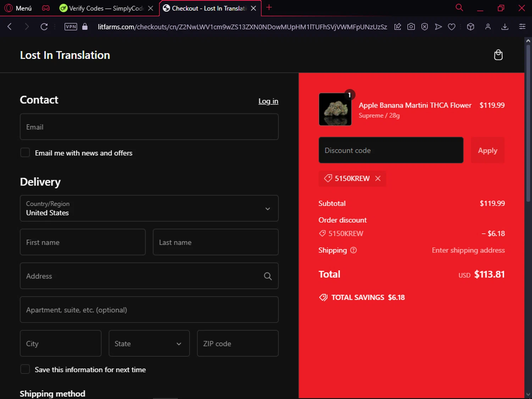
Task: Check Email me with news and offers
Action: (25, 153)
